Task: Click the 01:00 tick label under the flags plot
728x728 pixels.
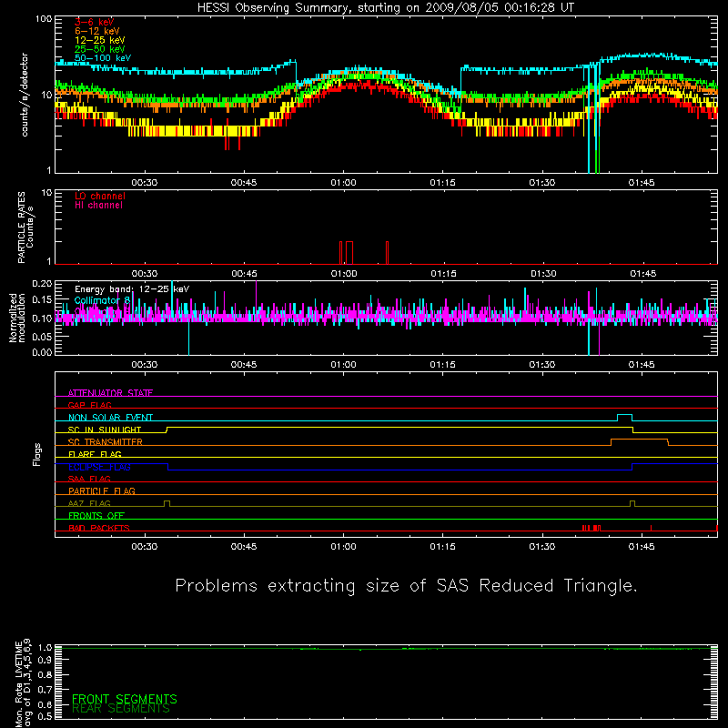Action: coord(344,547)
